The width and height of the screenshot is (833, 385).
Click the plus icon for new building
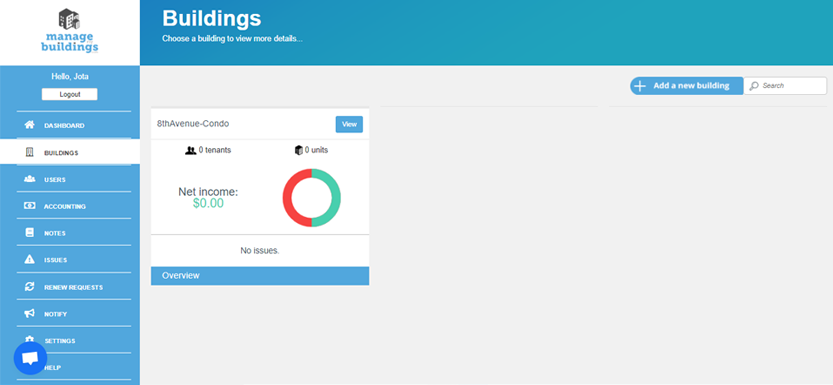pos(640,86)
